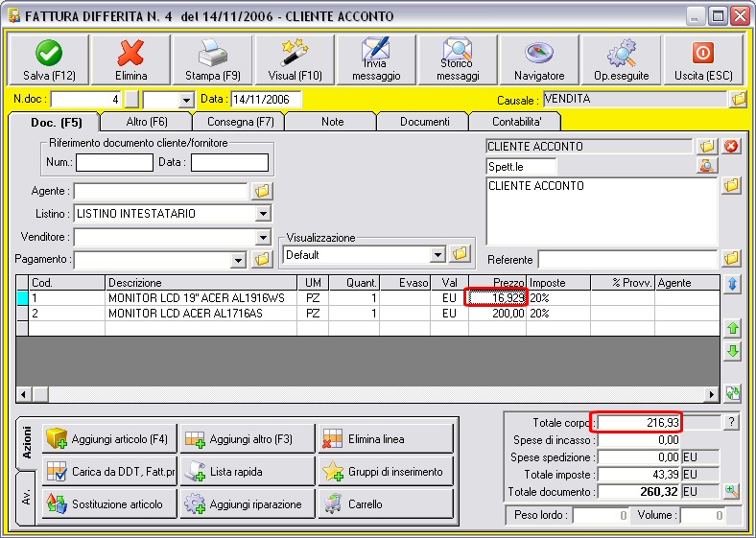Click the Salva (F12) save button
The height and width of the screenshot is (538, 756).
point(48,60)
